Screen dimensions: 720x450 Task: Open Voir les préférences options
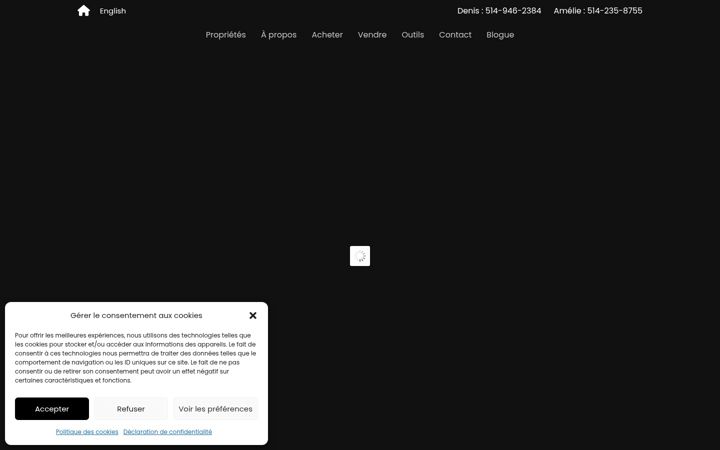coord(215,409)
